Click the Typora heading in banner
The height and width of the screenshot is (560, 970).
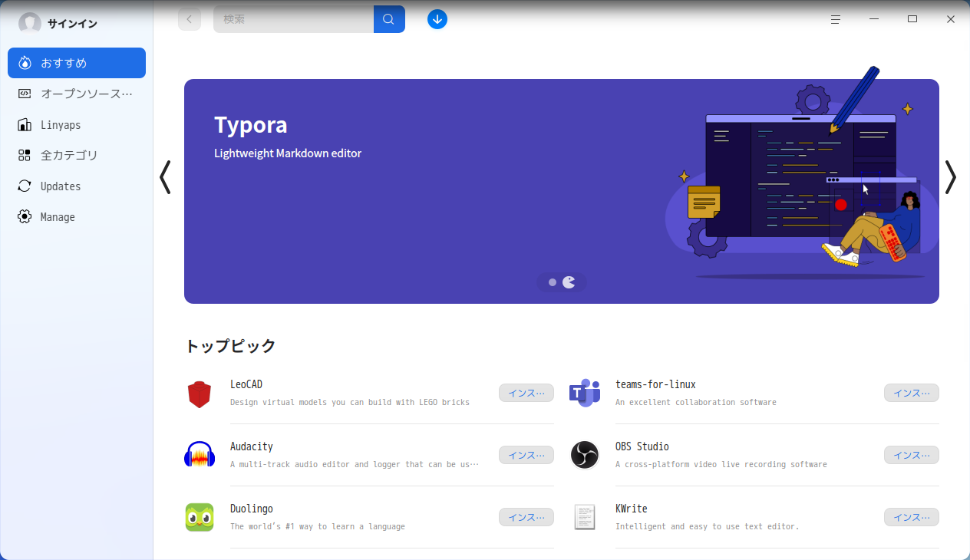(251, 125)
